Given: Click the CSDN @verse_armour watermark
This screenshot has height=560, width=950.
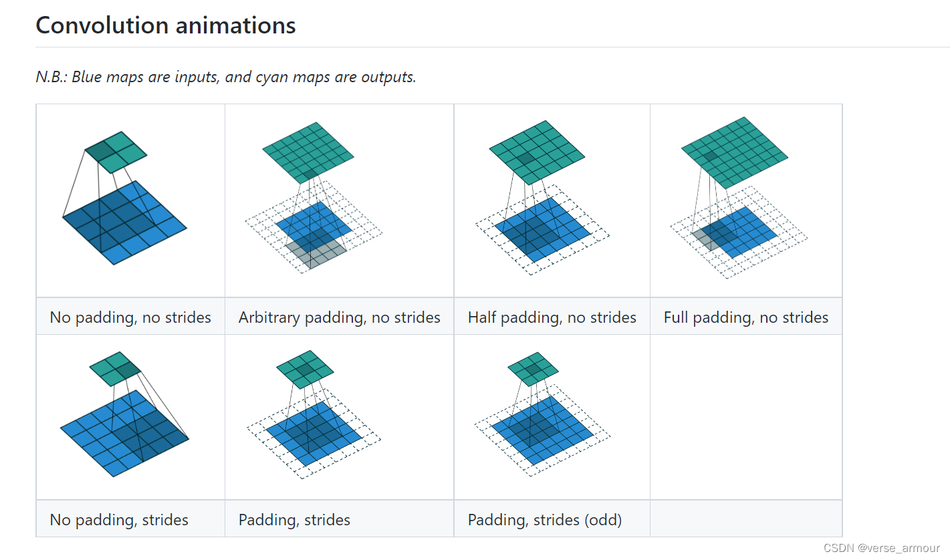Looking at the screenshot, I should click(881, 548).
